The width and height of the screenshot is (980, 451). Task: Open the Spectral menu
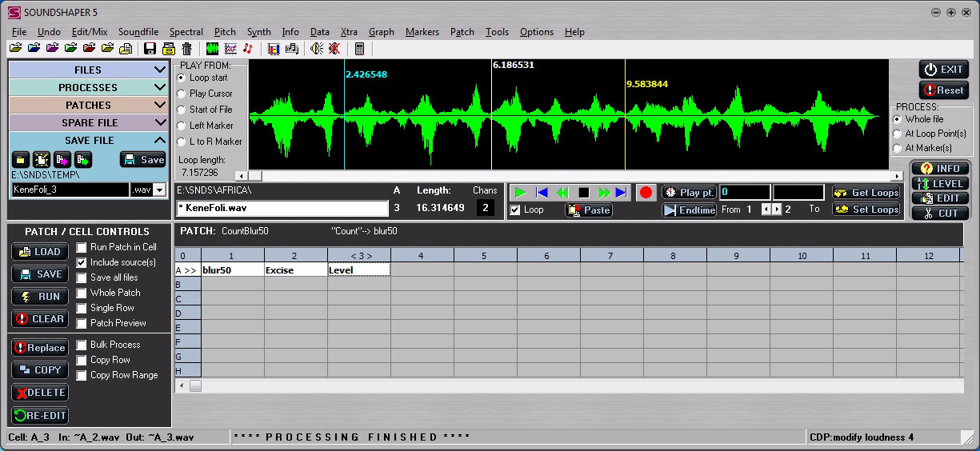[186, 32]
